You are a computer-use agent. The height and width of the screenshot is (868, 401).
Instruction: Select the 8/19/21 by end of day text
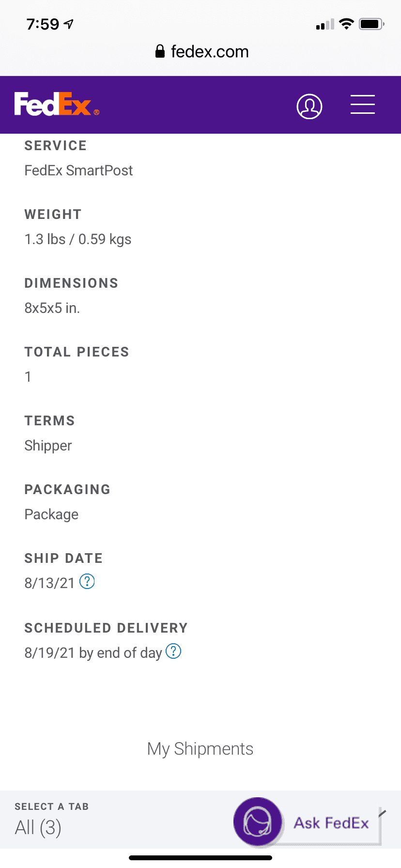(93, 653)
